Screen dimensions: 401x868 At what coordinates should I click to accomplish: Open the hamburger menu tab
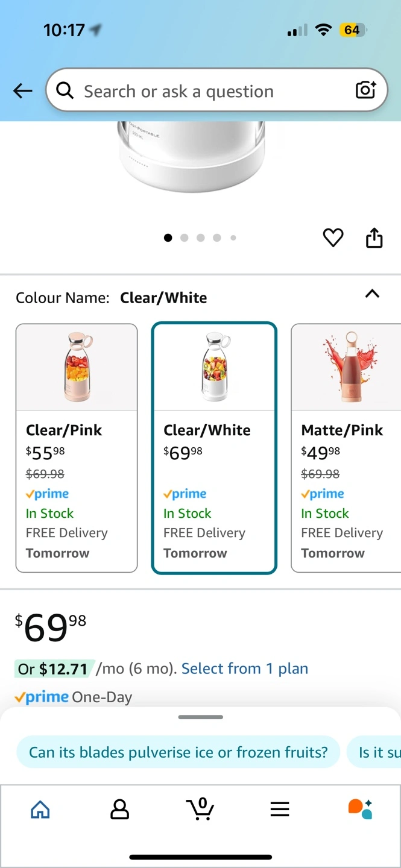tap(280, 810)
